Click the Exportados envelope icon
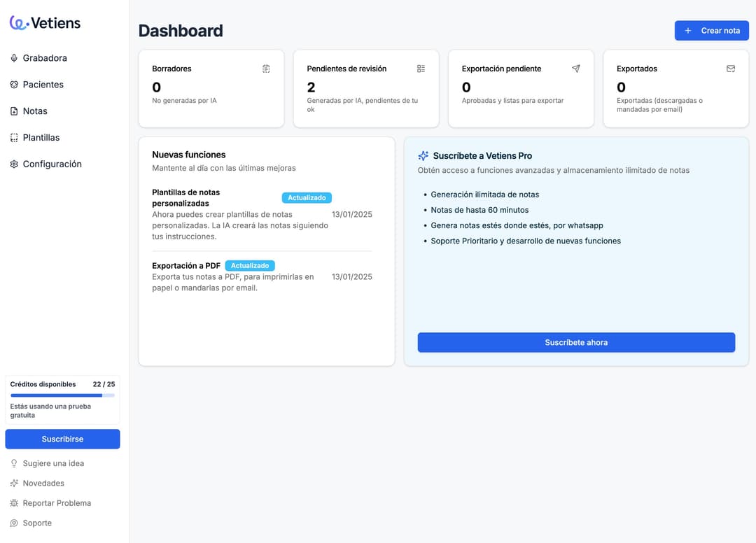The image size is (756, 543). [730, 69]
